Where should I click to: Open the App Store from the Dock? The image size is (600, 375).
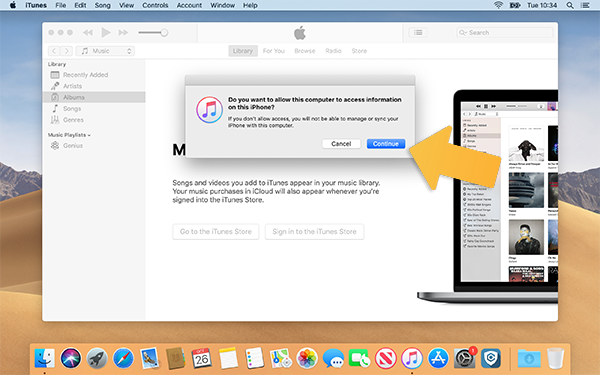[438, 359]
